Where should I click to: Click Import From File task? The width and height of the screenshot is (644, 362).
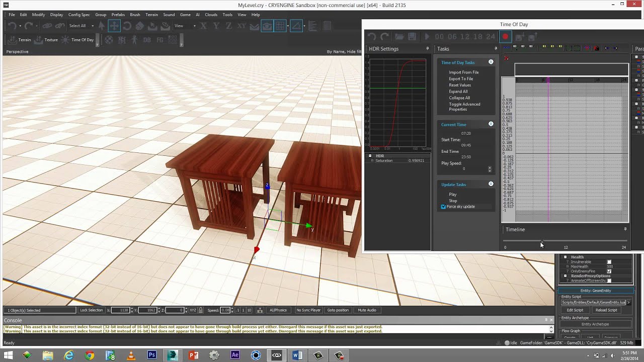click(464, 72)
